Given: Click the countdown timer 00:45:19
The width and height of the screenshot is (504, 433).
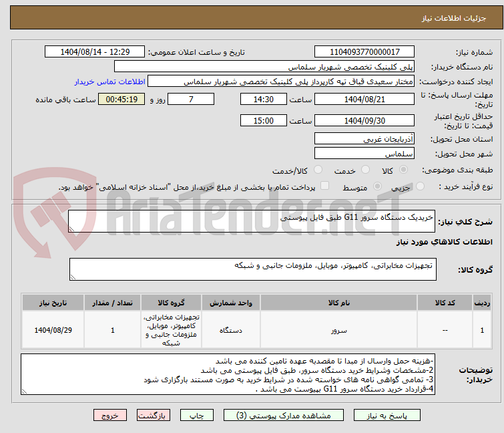Looking at the screenshot, I should tap(121, 99).
